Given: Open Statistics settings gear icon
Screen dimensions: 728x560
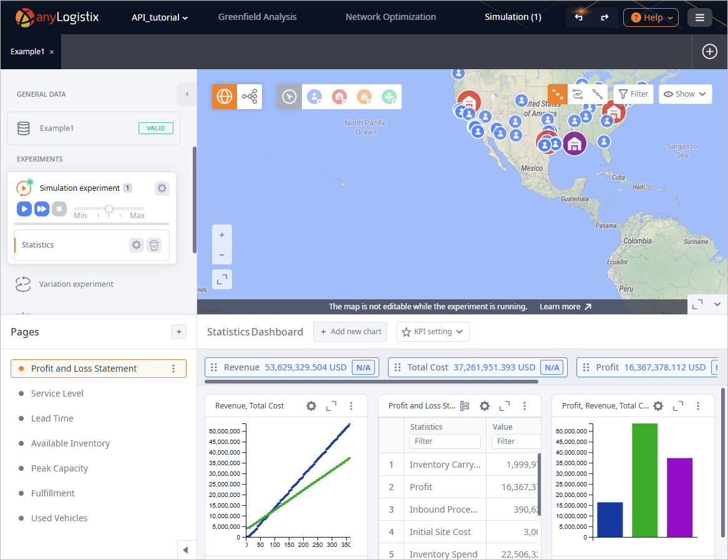Looking at the screenshot, I should pos(136,244).
